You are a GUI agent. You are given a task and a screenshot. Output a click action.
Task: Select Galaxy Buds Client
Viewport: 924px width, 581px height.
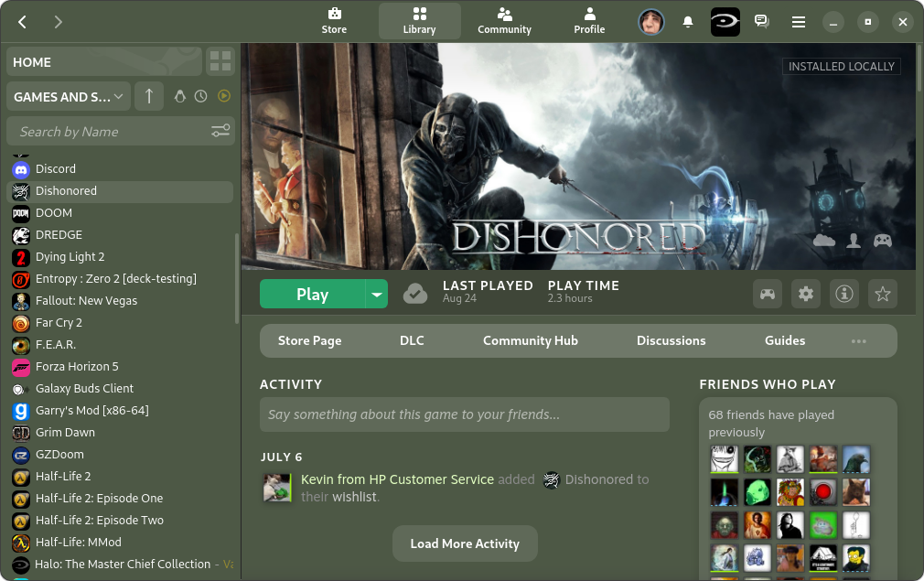[120, 388]
